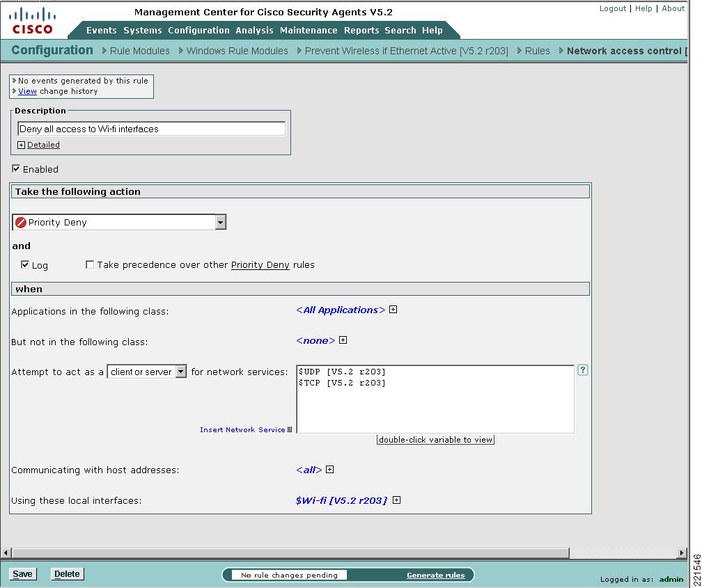Toggle the Enabled checkbox

[x=16, y=168]
